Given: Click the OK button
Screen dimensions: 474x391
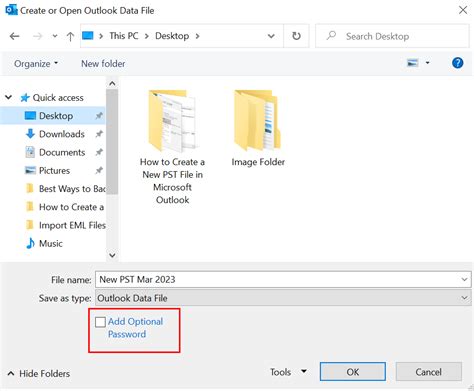Looking at the screenshot, I should coord(353,372).
